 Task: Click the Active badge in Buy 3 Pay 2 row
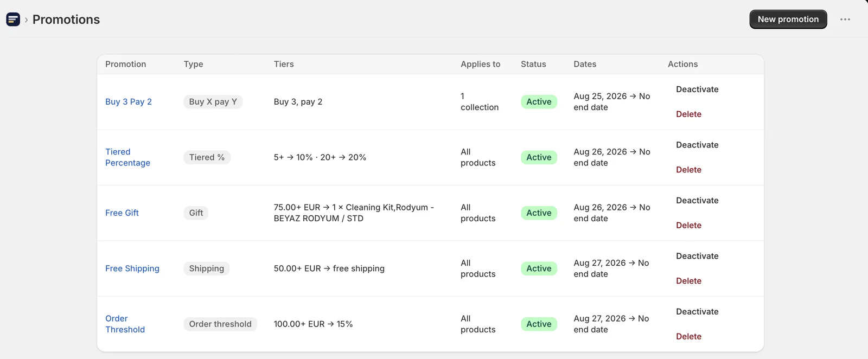click(x=539, y=102)
